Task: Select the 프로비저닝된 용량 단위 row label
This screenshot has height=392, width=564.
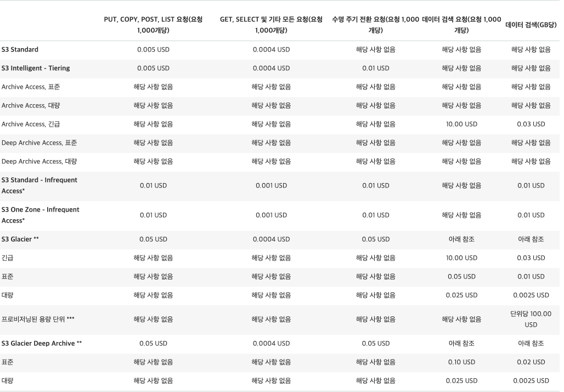Action: click(38, 320)
